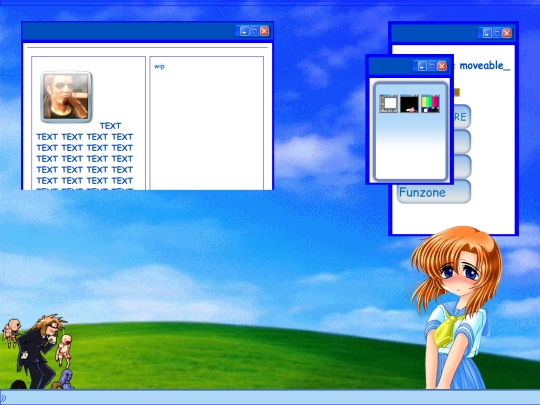Click the button ending in "RE" behind small window

462,117
